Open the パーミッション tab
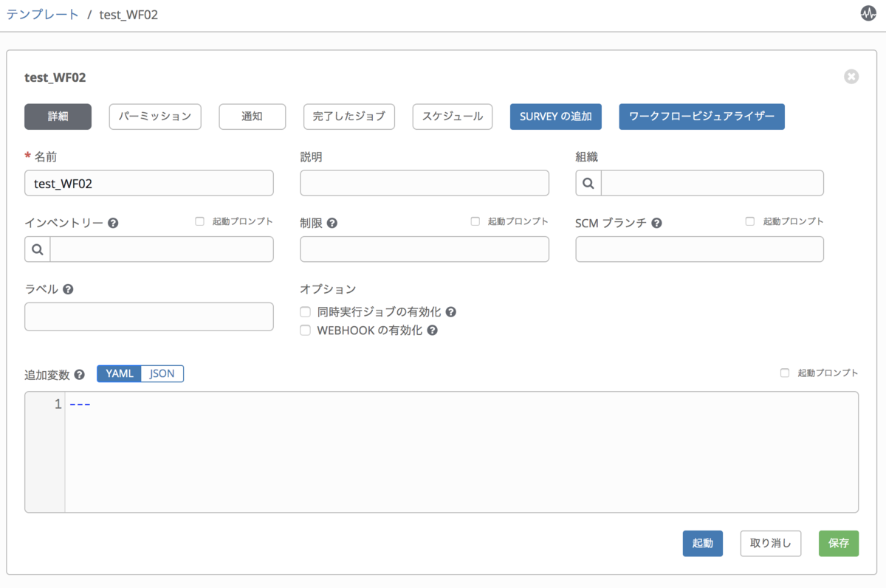Viewport: 886px width, 588px height. pos(155,117)
